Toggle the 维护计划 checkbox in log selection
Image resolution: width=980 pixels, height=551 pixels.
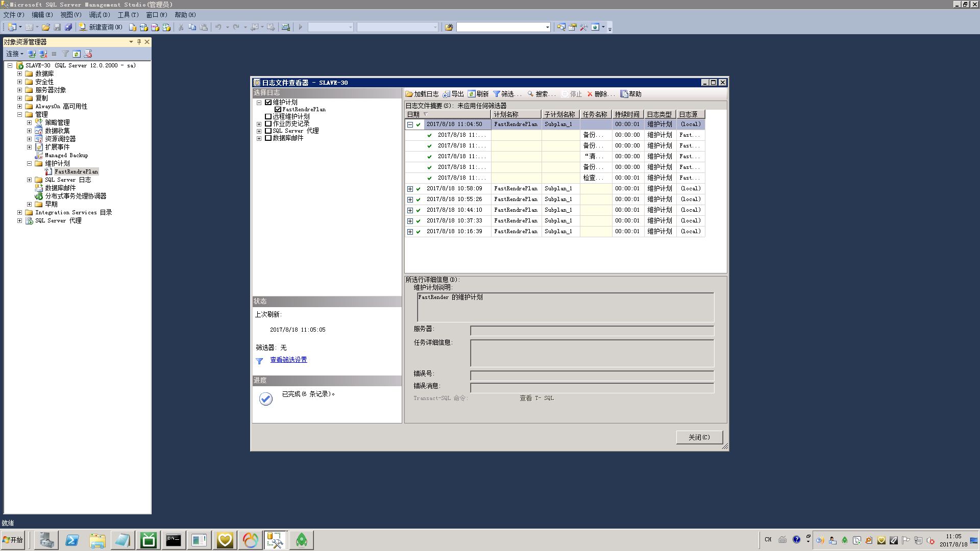coord(268,102)
